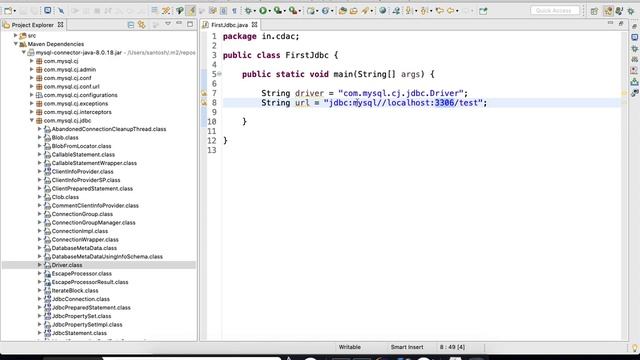Toggle block selection mode
The height and width of the screenshot is (360, 640).
224,11
